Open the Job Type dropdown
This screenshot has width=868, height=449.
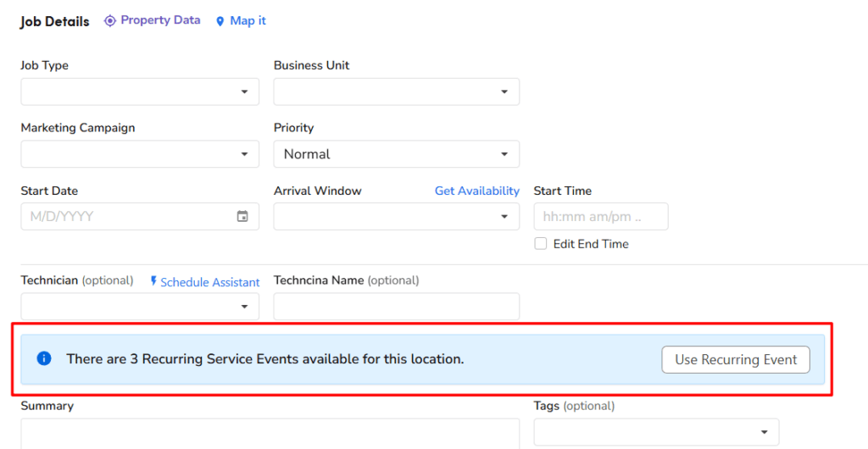tap(140, 91)
